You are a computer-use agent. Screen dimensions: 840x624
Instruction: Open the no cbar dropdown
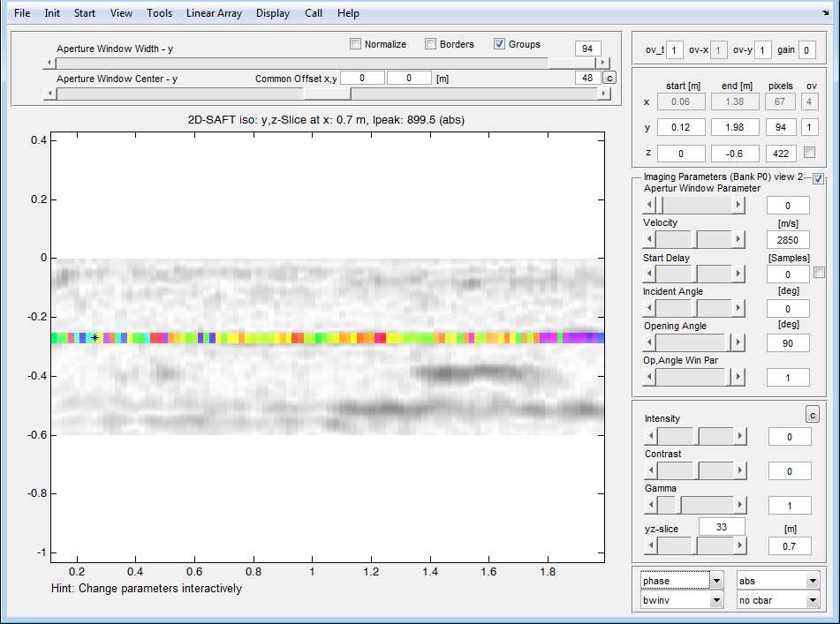pos(778,600)
